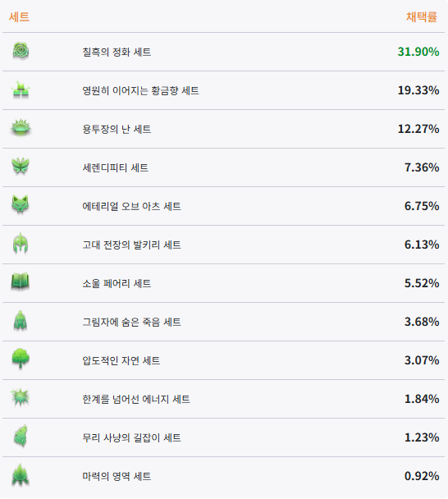Click the tree icon for 압도적인 자연 세트

(21, 359)
